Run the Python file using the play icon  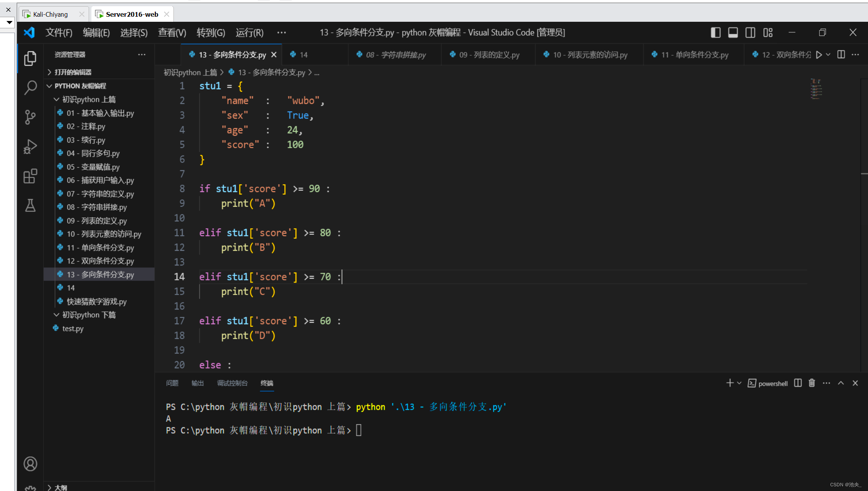tap(819, 54)
